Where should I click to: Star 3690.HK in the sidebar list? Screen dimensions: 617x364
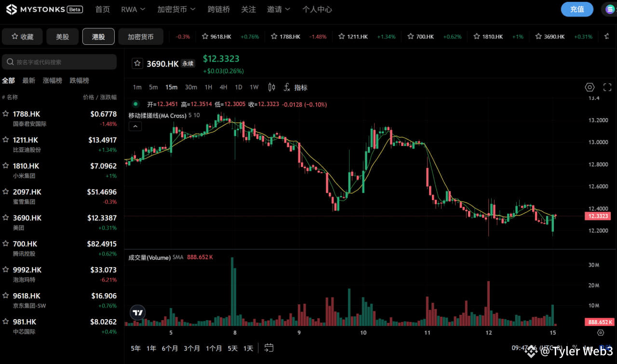coord(6,218)
